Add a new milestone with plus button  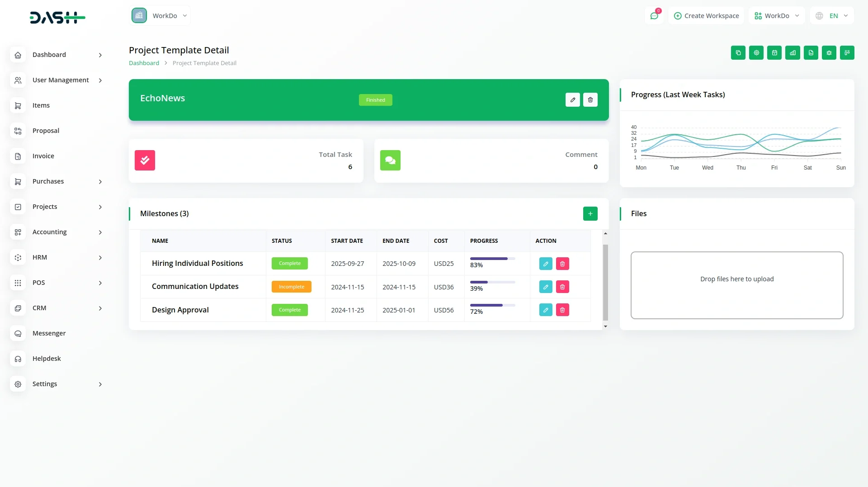[x=590, y=213]
